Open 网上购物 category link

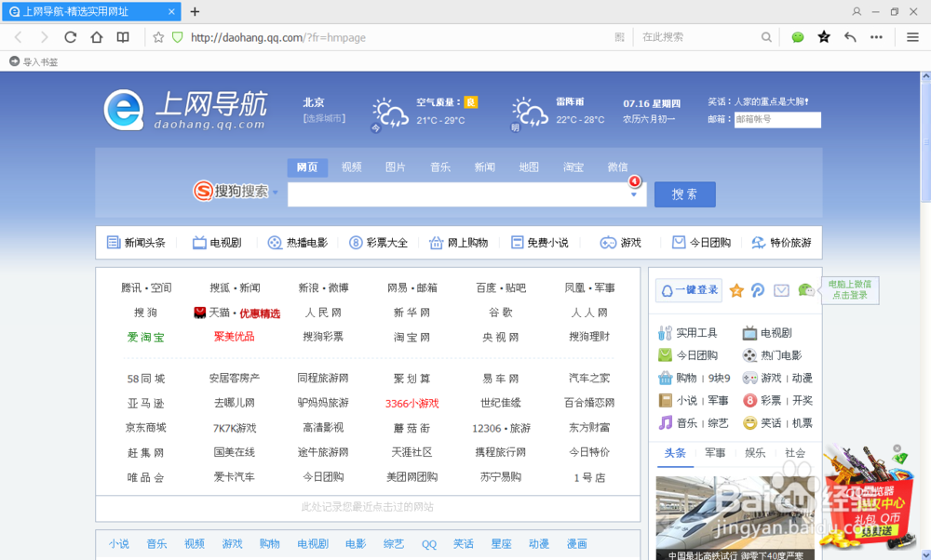pyautogui.click(x=458, y=243)
